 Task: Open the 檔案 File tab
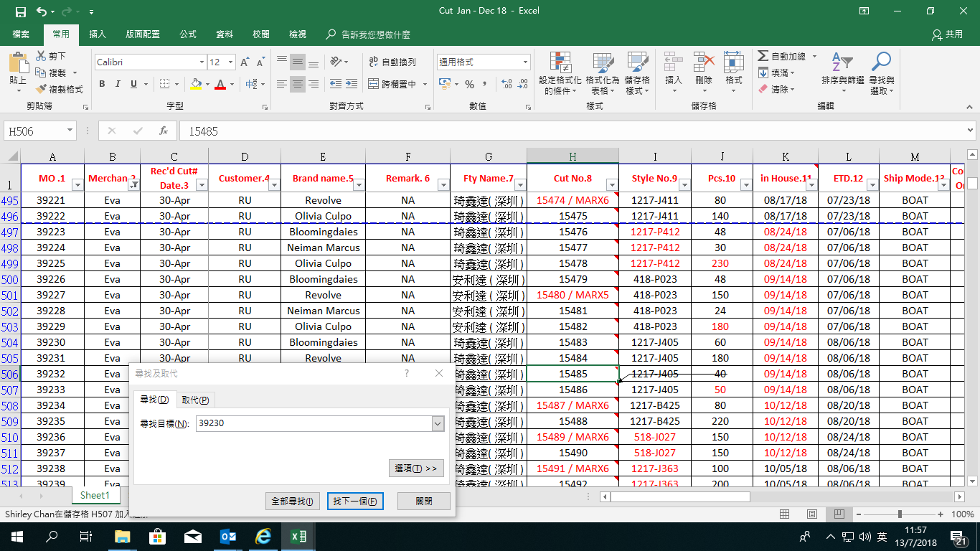(x=21, y=34)
